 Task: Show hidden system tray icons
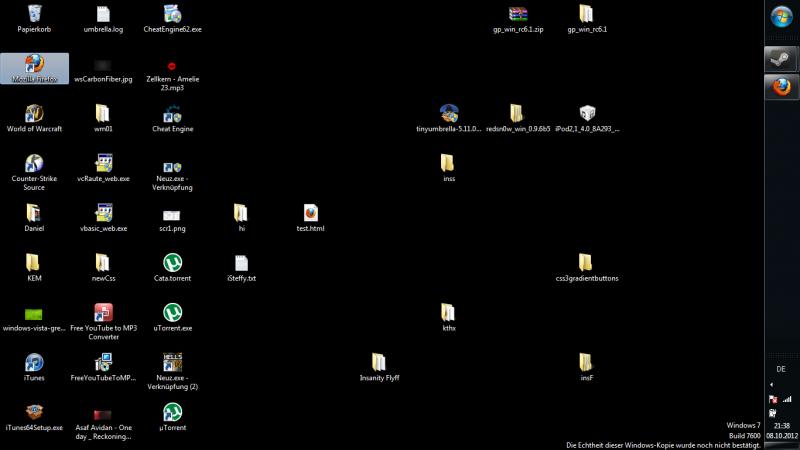click(x=770, y=384)
